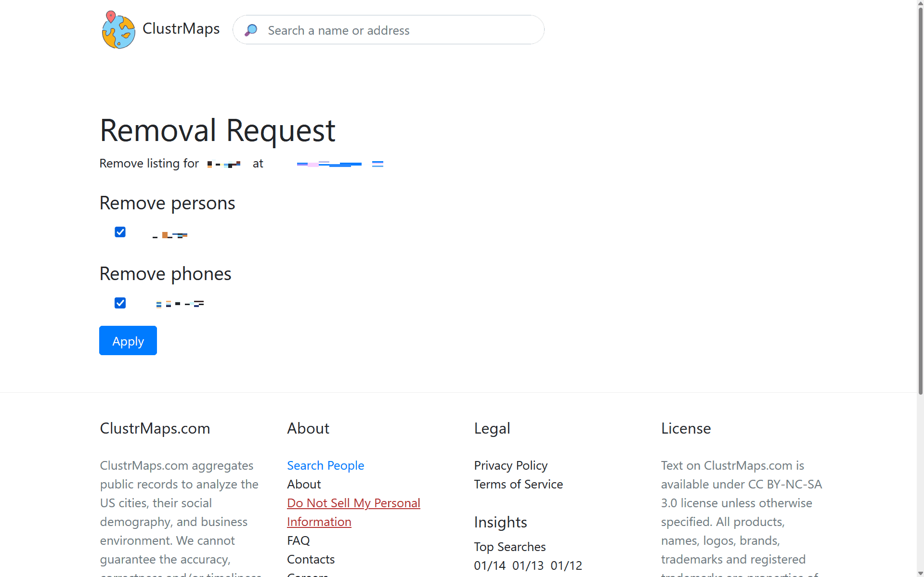This screenshot has height=577, width=924.
Task: Open the FAQ page
Action: 298,540
